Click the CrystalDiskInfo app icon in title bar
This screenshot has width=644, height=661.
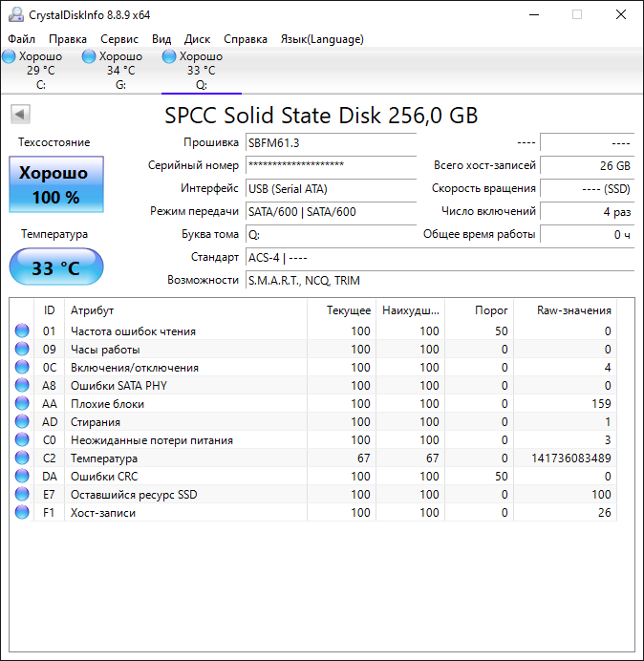(x=13, y=14)
